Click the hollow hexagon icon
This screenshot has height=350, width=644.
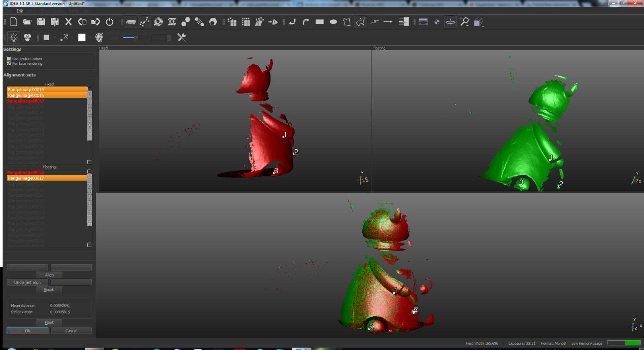pyautogui.click(x=213, y=22)
